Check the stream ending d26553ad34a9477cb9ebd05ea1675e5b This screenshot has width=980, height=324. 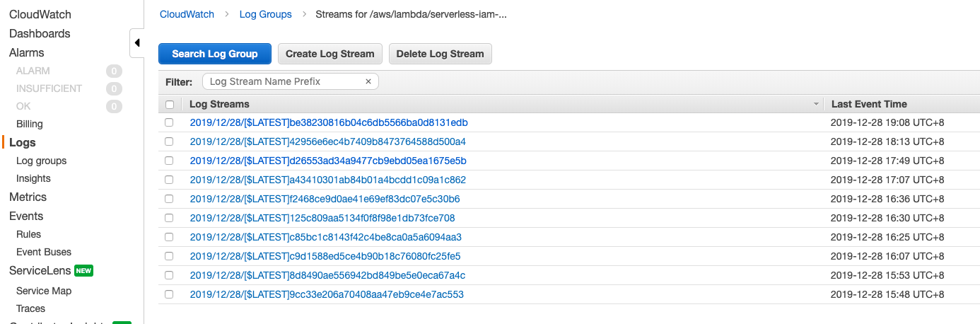(169, 161)
